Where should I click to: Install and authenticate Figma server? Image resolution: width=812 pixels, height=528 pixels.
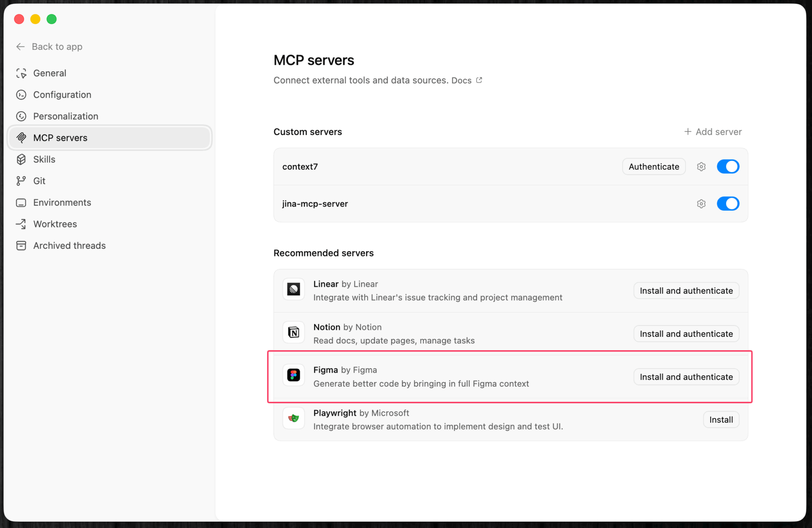(x=686, y=377)
